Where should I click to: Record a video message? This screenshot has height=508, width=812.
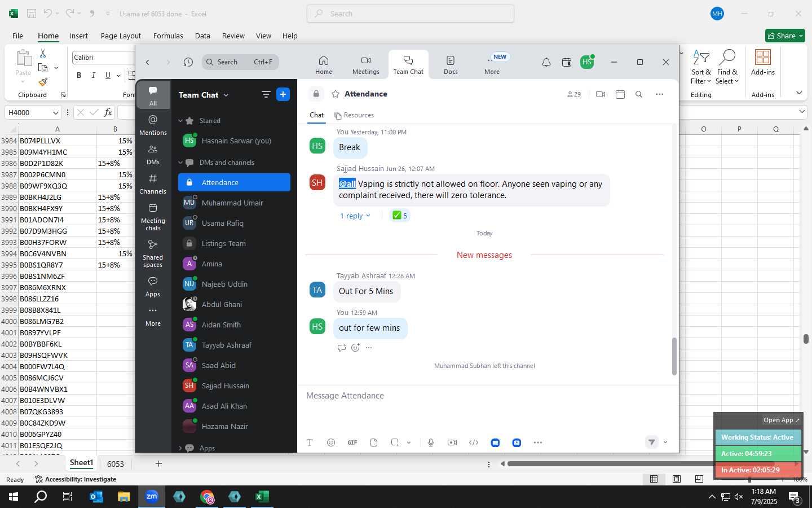coord(452,443)
